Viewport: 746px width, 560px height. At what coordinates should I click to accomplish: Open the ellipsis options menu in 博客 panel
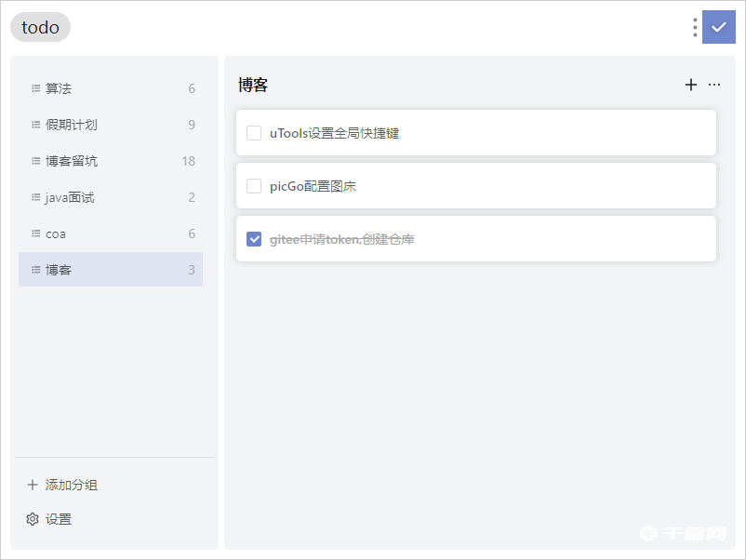point(714,85)
